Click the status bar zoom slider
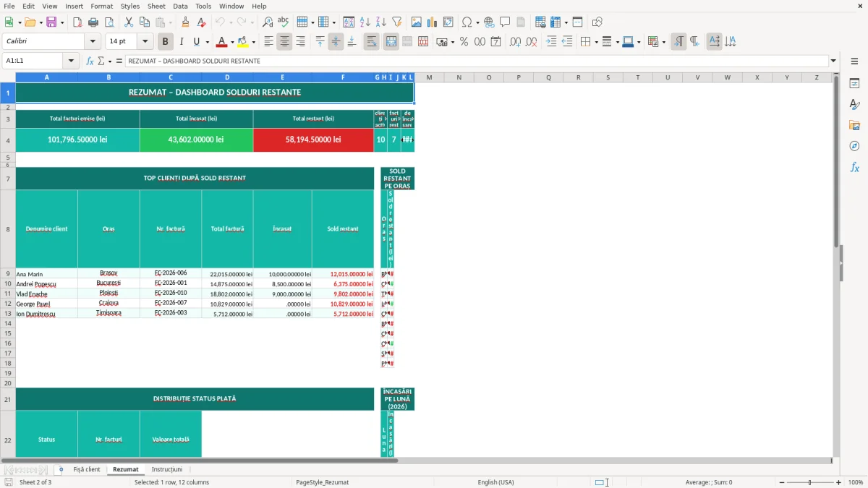868x488 pixels. pyautogui.click(x=809, y=482)
